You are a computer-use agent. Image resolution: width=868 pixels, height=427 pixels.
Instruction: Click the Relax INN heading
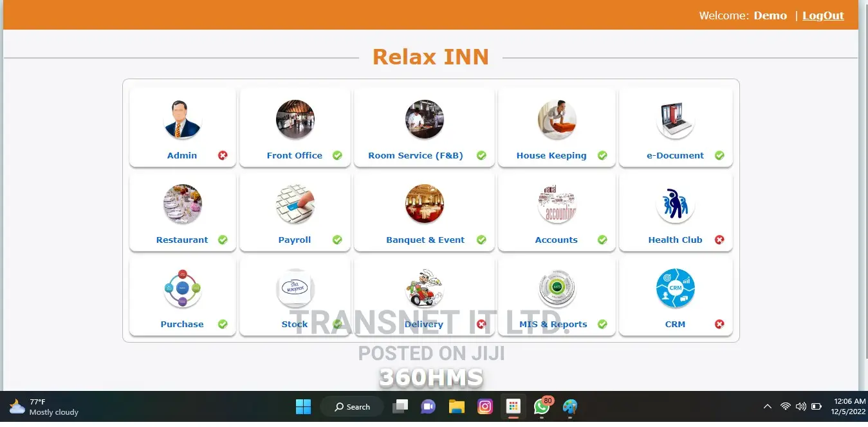click(x=430, y=57)
